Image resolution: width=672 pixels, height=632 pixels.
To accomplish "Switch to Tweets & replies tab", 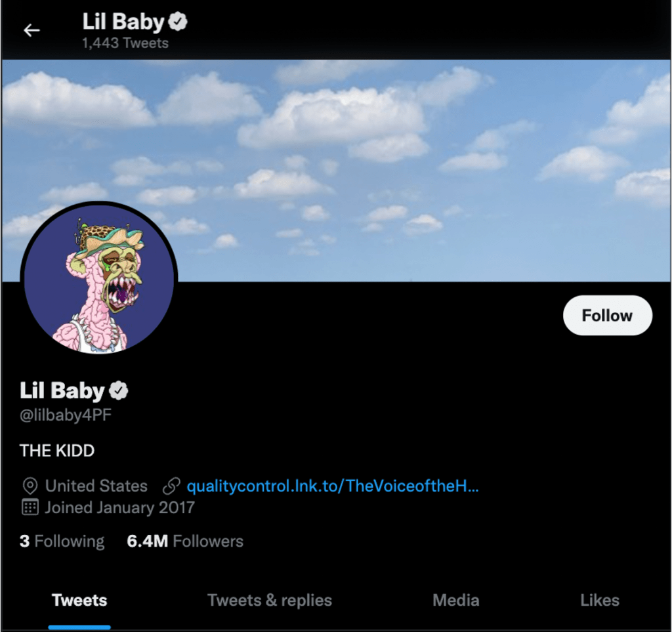I will click(270, 600).
